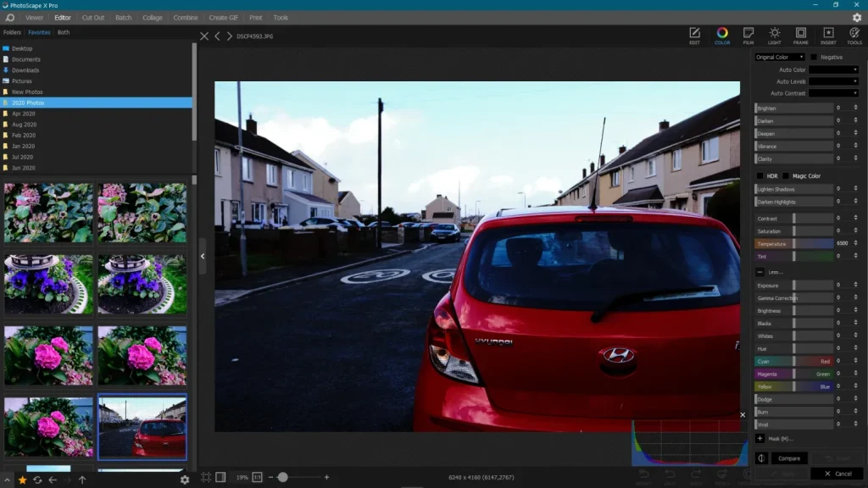Cancel the current edits

point(837,474)
